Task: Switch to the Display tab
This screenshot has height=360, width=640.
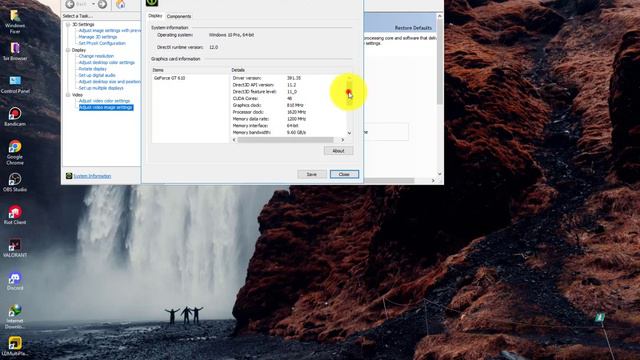Action: point(155,16)
